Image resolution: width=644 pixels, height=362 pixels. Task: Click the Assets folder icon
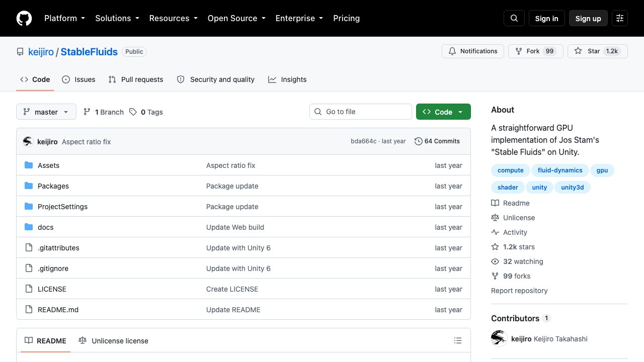coord(29,165)
